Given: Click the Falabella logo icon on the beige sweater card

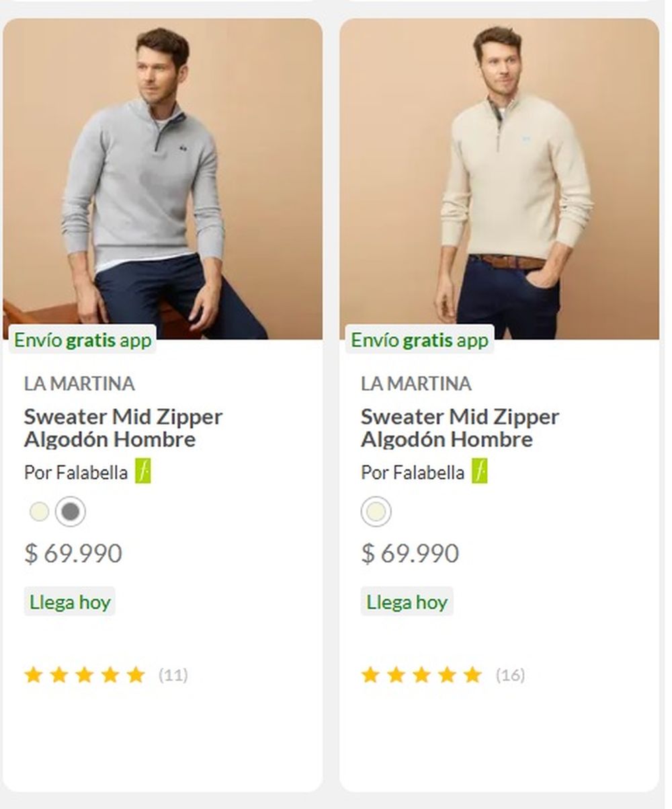Looking at the screenshot, I should 479,471.
